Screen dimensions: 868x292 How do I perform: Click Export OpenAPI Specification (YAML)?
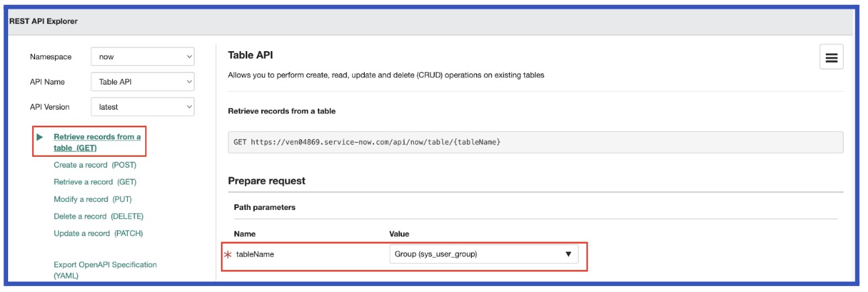pos(105,270)
